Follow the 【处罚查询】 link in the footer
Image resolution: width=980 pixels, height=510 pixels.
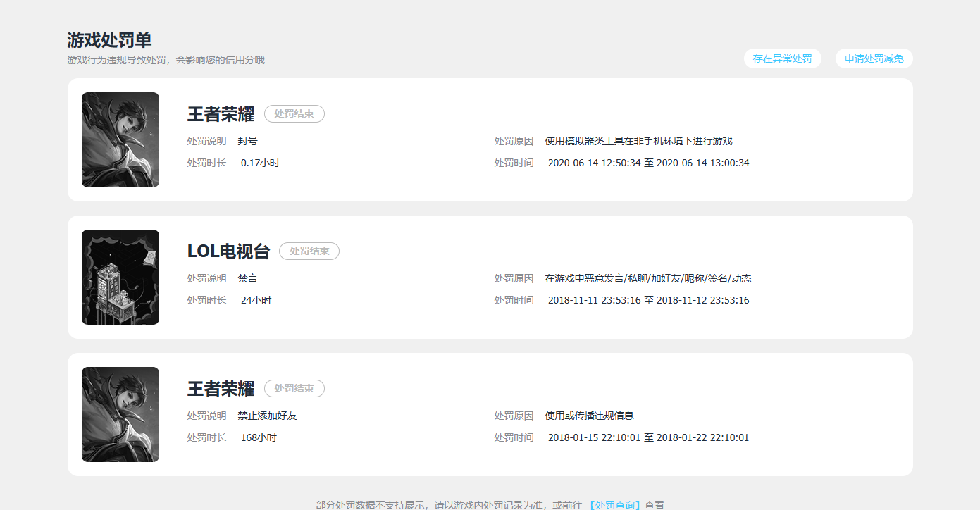click(614, 504)
